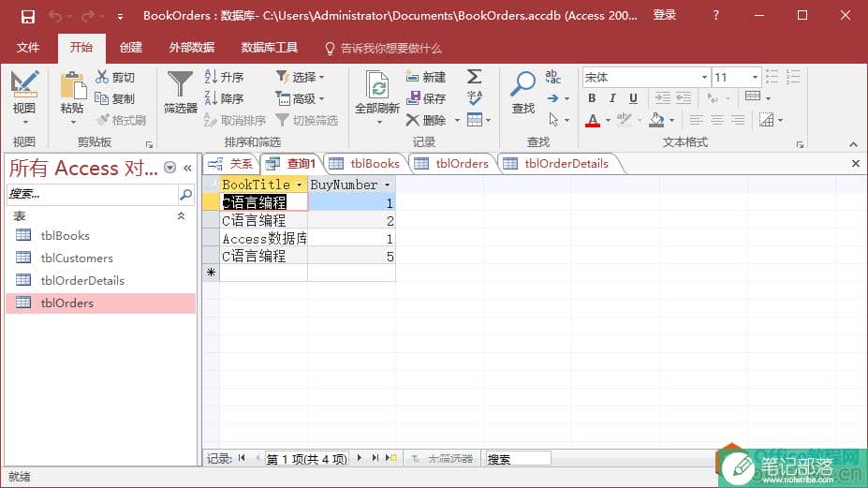Switch to tblBooks document tab
This screenshot has height=488, width=868.
pos(365,163)
